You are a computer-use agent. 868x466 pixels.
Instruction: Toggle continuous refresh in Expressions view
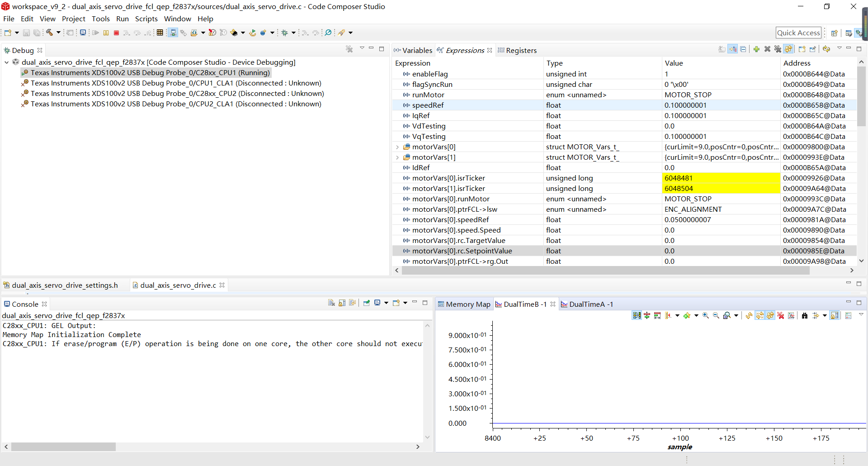(x=788, y=49)
